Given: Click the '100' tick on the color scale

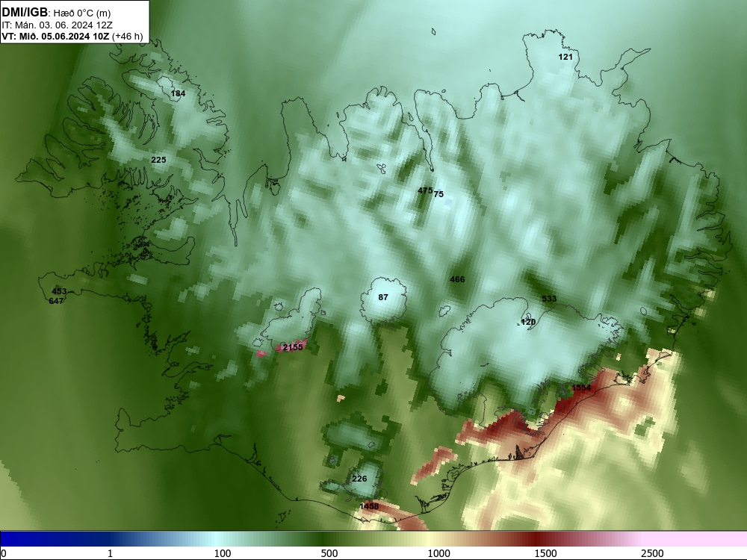Looking at the screenshot, I should [223, 553].
